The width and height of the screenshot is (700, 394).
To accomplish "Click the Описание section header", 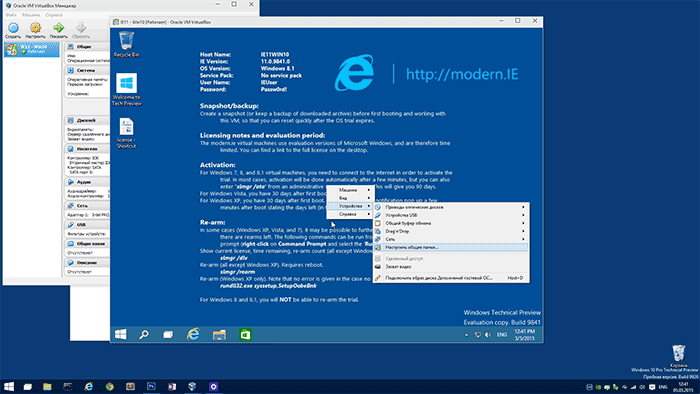I will 87,262.
